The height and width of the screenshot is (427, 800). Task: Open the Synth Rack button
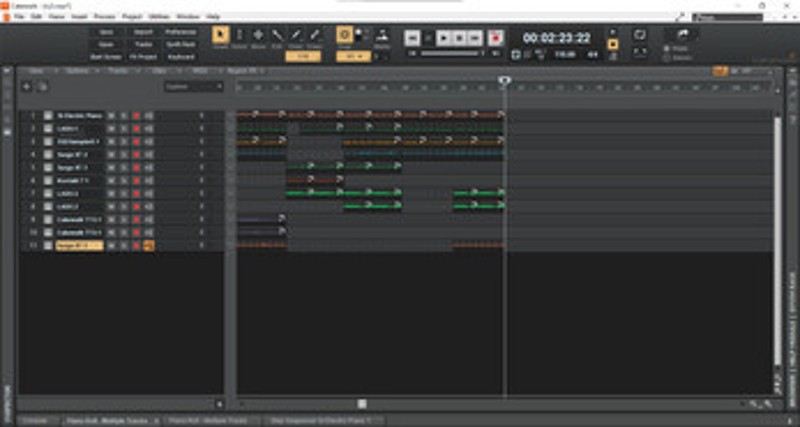181,44
